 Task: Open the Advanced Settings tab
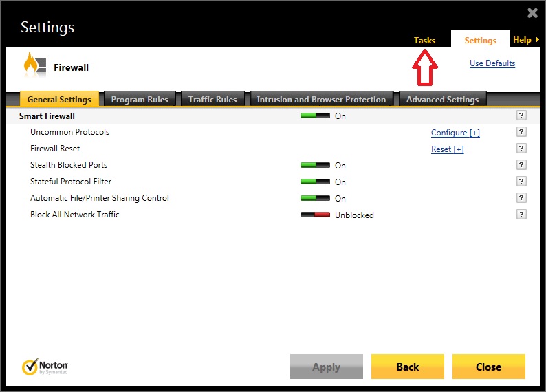[443, 99]
